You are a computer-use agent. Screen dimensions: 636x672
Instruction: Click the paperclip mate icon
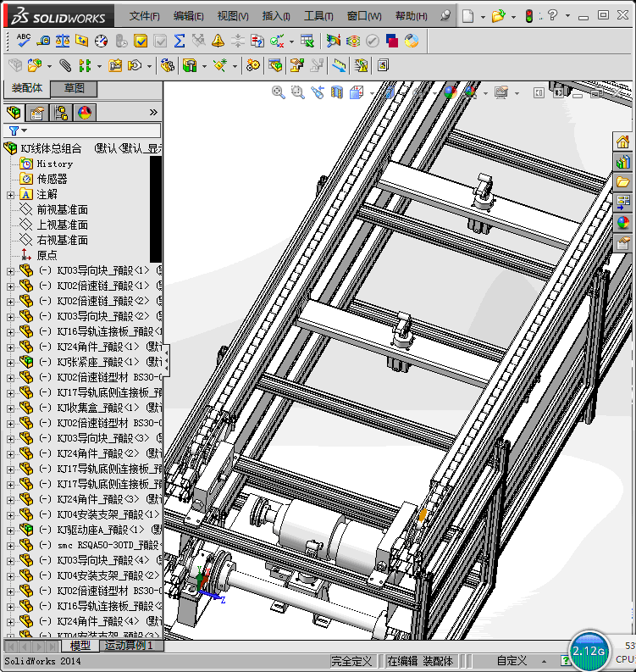click(65, 65)
